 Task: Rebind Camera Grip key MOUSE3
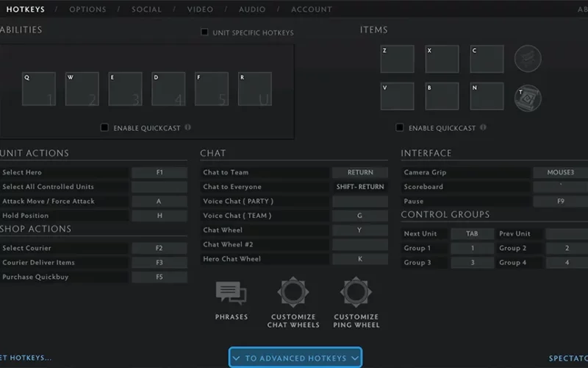[561, 172]
